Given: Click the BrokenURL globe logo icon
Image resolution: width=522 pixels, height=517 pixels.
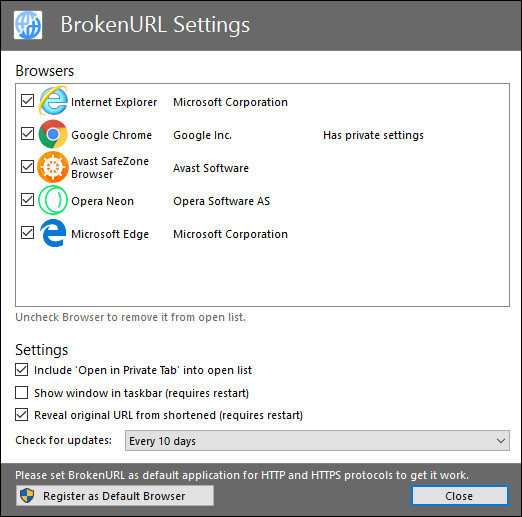Looking at the screenshot, I should pos(28,25).
